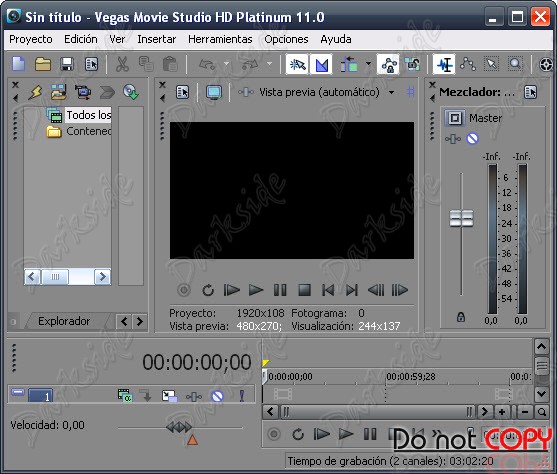Image resolution: width=557 pixels, height=474 pixels.
Task: Zoom in timeline plus button
Action: pyautogui.click(x=502, y=412)
